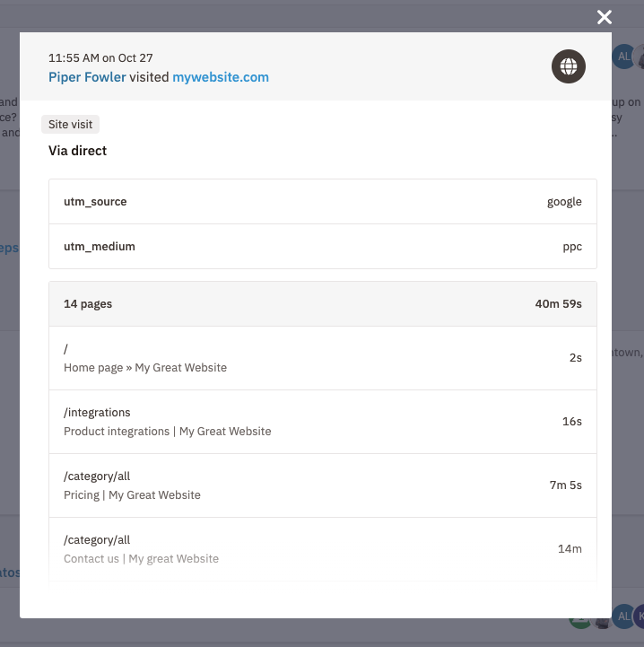Select the utm_medium row label

100,247
